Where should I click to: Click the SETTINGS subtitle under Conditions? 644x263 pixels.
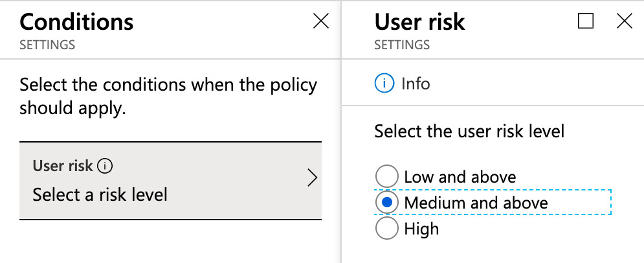(47, 45)
